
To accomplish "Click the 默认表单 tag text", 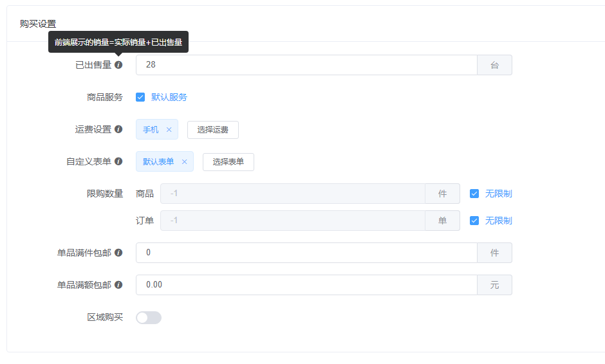I will [158, 161].
